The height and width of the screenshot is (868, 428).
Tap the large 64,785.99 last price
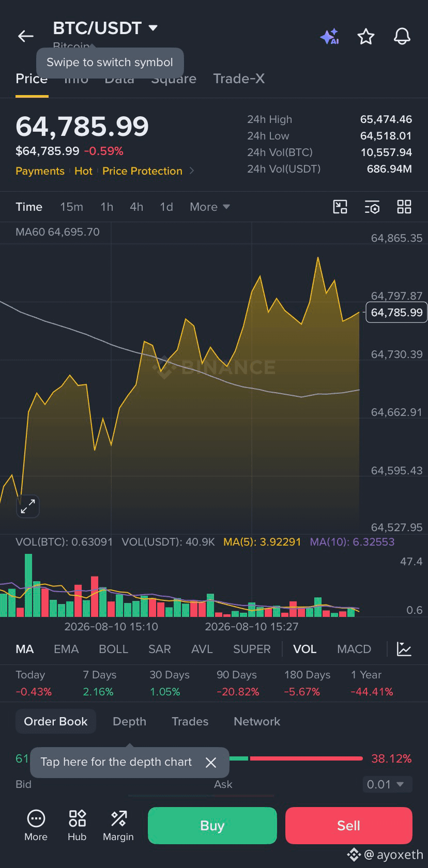(x=82, y=126)
